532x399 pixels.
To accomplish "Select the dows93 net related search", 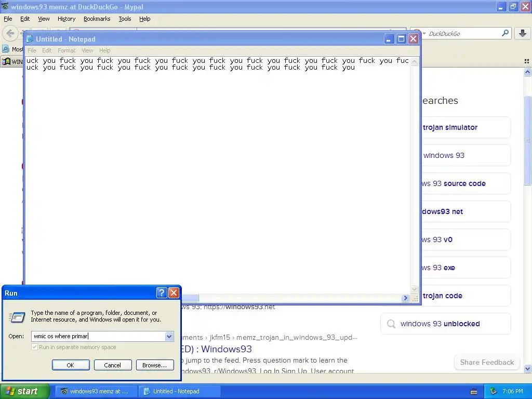I will click(466, 211).
